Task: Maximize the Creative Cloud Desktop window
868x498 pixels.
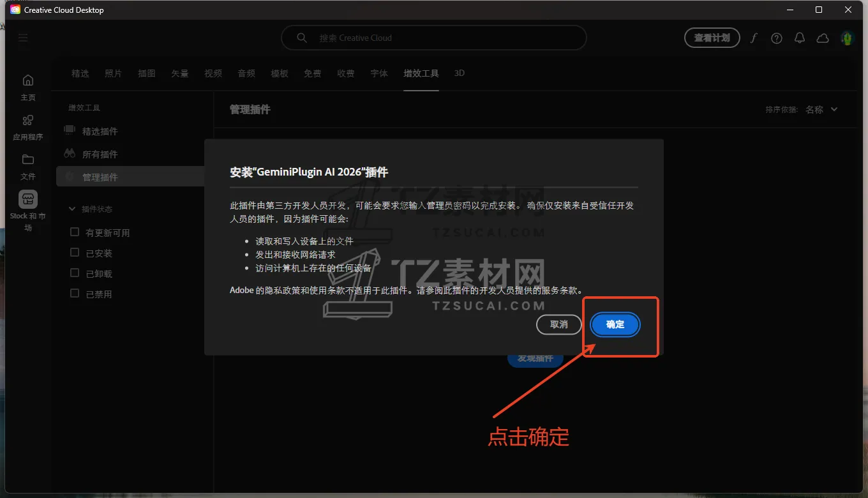Action: pos(819,10)
